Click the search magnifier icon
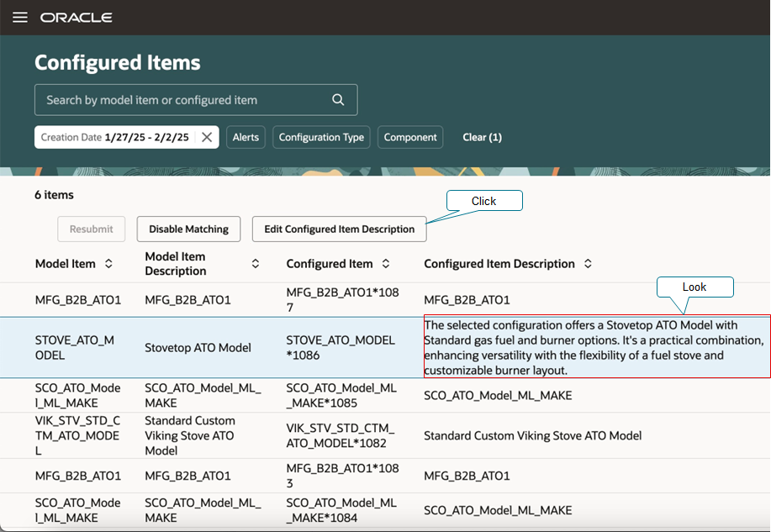The height and width of the screenshot is (532, 771). (x=338, y=100)
